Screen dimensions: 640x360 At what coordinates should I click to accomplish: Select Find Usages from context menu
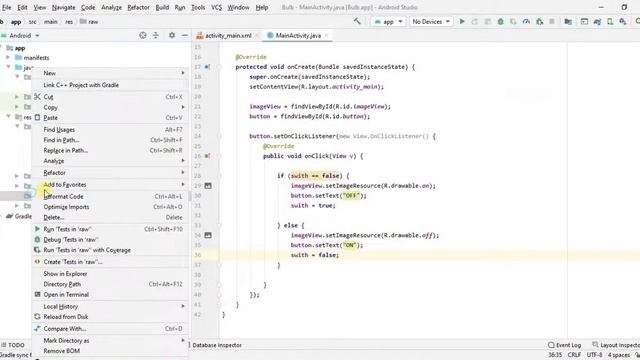[x=110, y=129]
